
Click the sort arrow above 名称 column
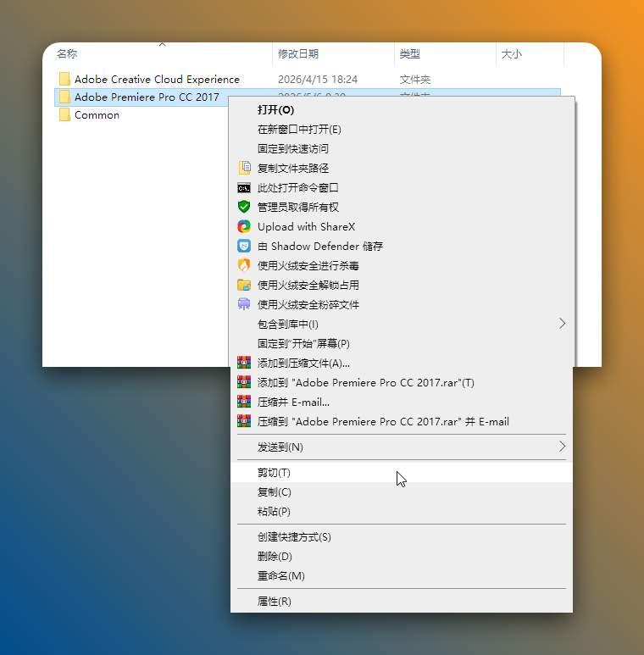point(163,44)
